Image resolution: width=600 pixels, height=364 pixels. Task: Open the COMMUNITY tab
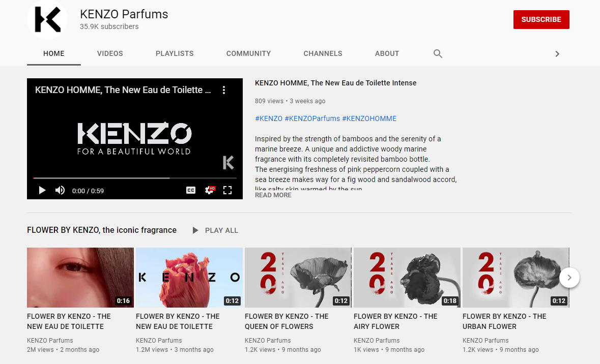pyautogui.click(x=248, y=53)
